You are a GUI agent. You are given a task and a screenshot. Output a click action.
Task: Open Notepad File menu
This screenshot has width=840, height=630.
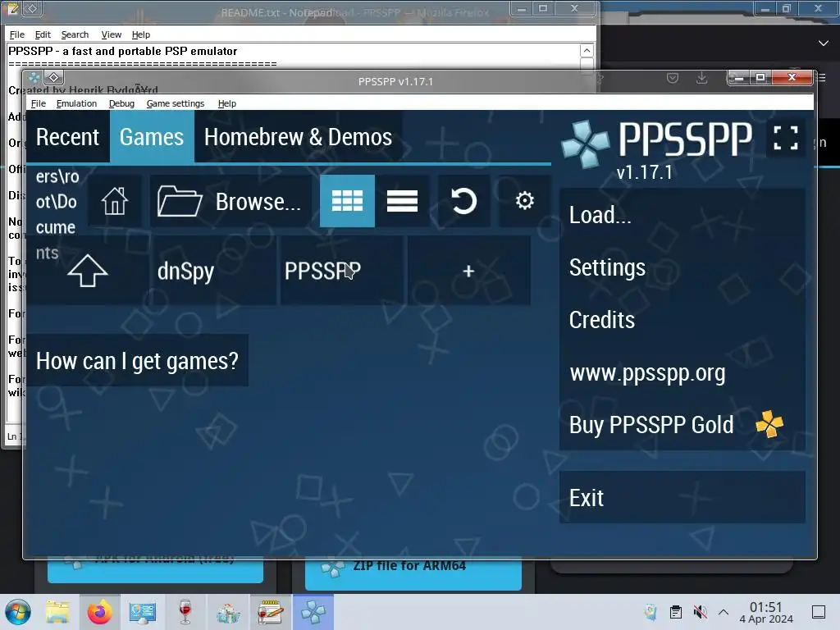(16, 34)
